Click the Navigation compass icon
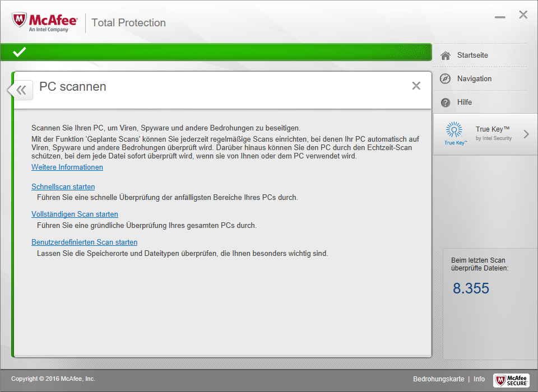538x392 pixels. click(446, 79)
